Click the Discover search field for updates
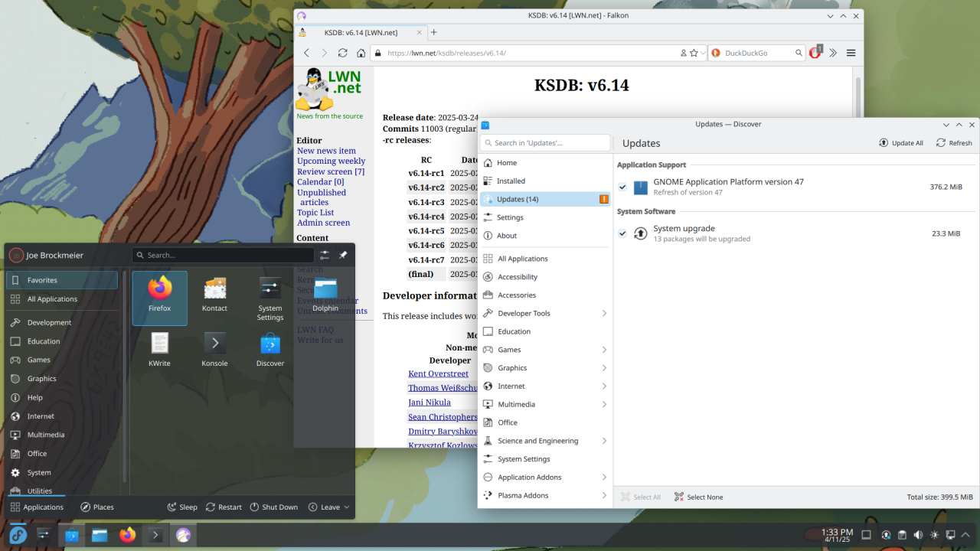The image size is (980, 551). [x=547, y=143]
